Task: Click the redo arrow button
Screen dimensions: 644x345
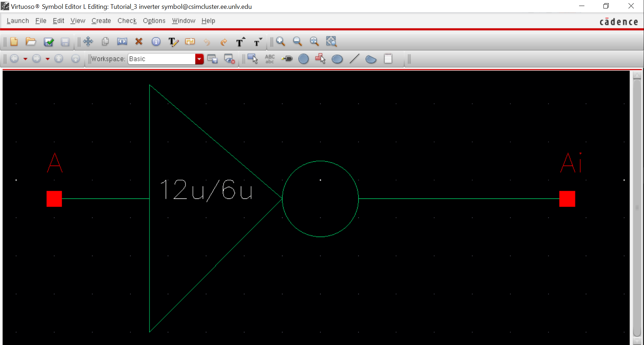Action: pyautogui.click(x=224, y=42)
